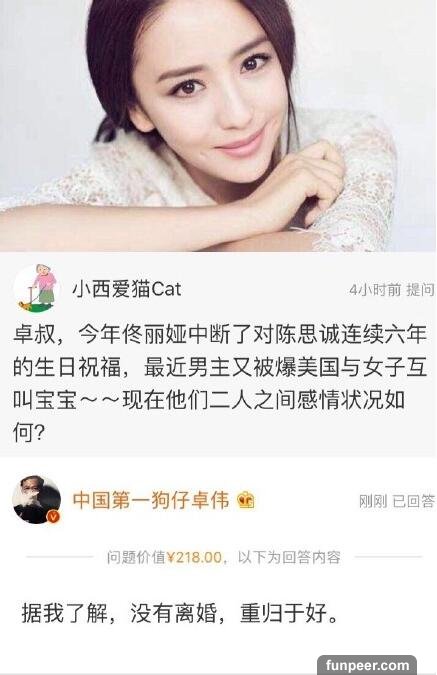Click the 提问 label
Screen dimensions: 437x675
420,290
